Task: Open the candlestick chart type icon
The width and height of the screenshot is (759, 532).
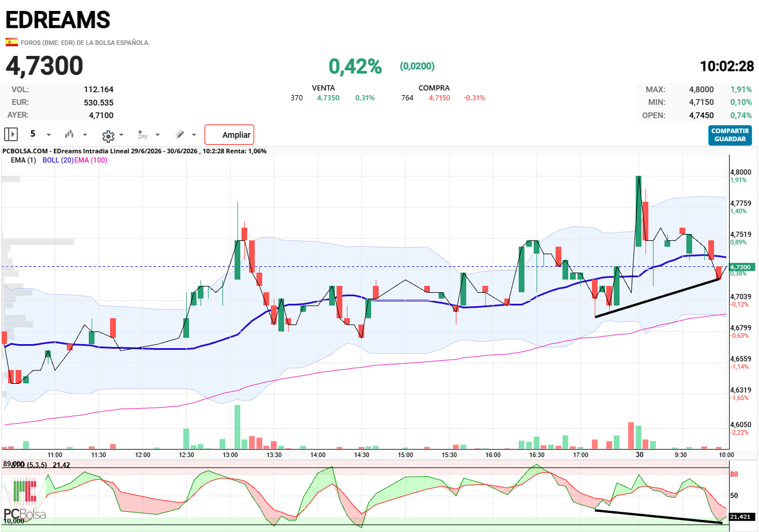Action: click(x=69, y=134)
